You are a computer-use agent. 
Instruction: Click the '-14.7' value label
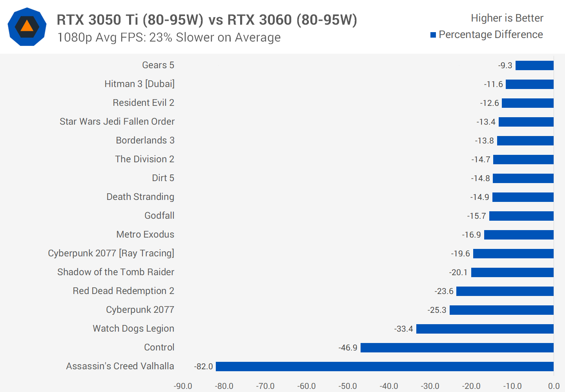click(x=481, y=160)
